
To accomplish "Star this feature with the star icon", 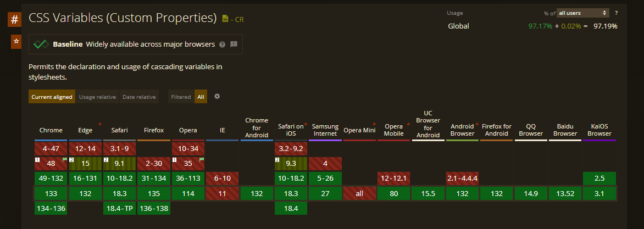I will pyautogui.click(x=16, y=41).
